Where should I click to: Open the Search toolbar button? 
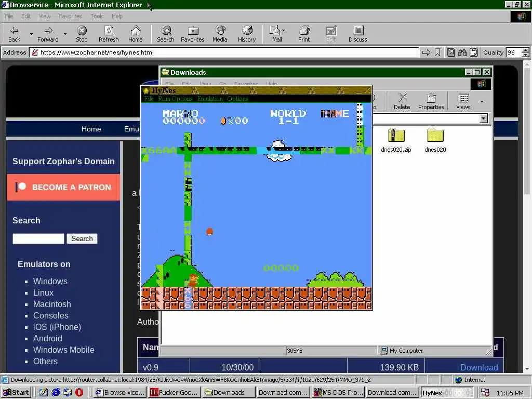(166, 34)
